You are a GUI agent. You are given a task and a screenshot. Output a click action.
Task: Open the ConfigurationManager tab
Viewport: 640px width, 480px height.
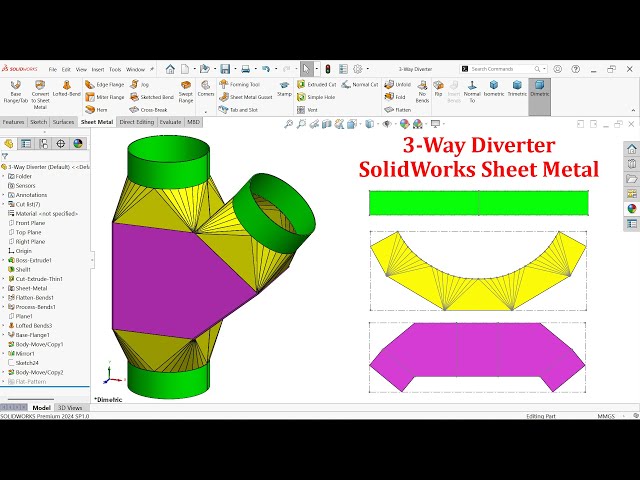coord(43,144)
